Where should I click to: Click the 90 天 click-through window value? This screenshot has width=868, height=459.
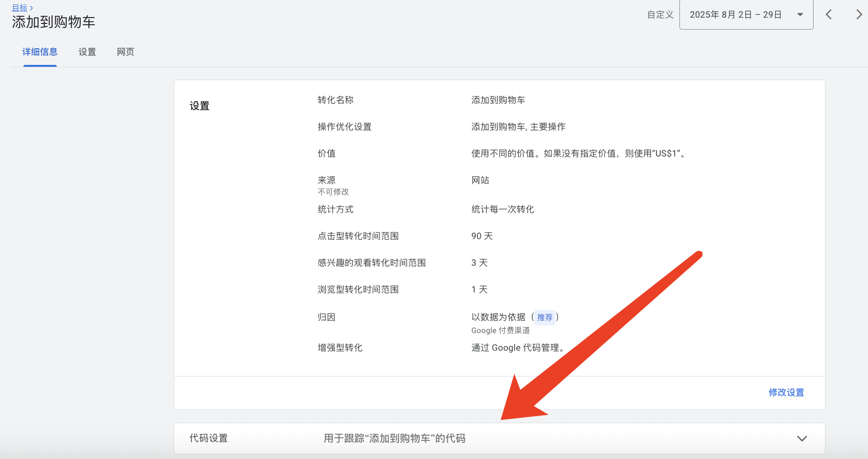pyautogui.click(x=482, y=236)
